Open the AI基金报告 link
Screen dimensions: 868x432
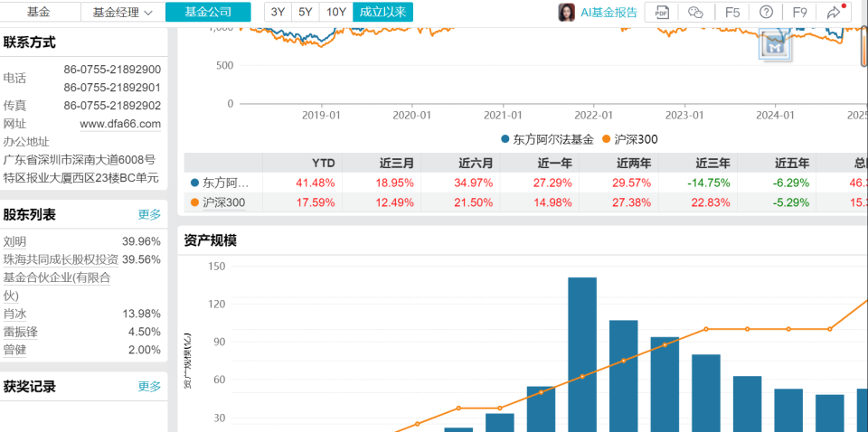(x=609, y=12)
